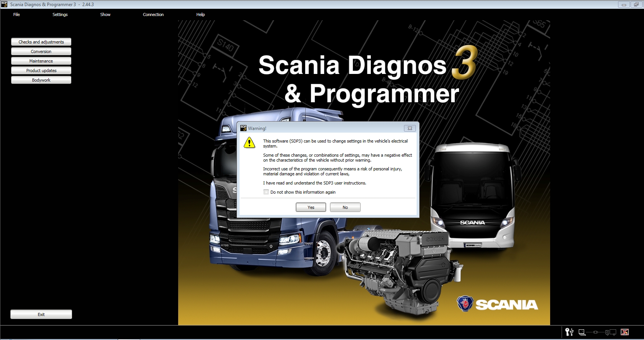Click the 'Warning!' dialog title text
The width and height of the screenshot is (644, 340).
[257, 128]
